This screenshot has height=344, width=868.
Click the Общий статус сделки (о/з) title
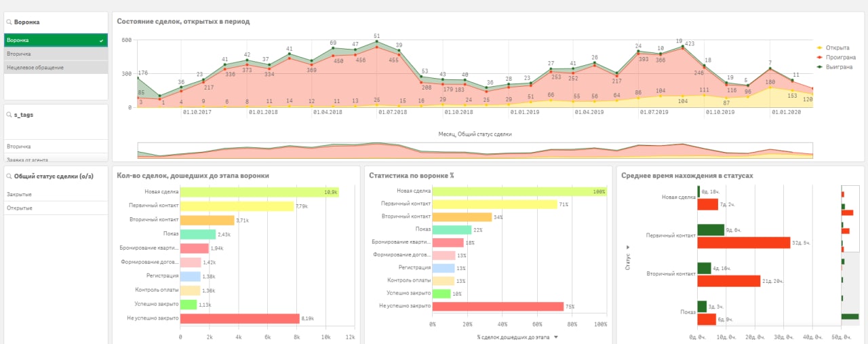pyautogui.click(x=54, y=176)
